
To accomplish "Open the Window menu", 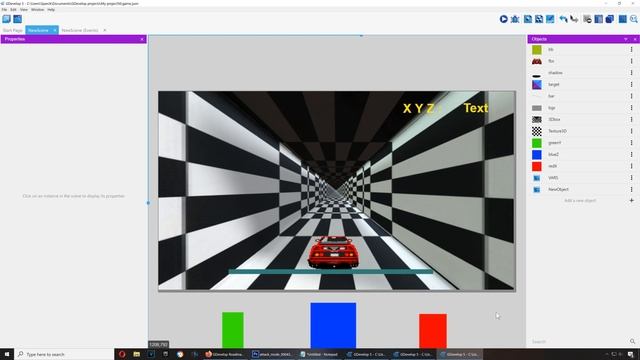I will click(x=38, y=9).
